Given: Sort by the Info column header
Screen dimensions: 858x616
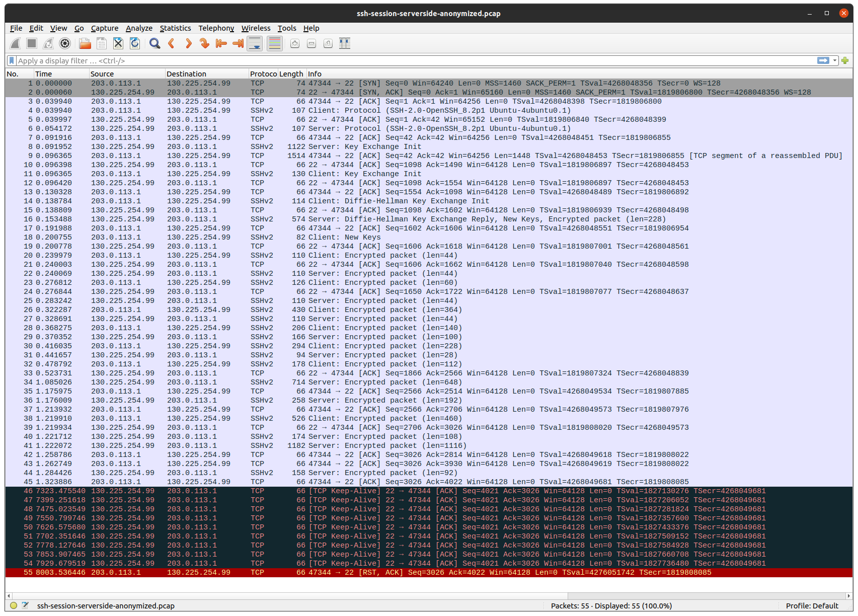Looking at the screenshot, I should pos(579,74).
